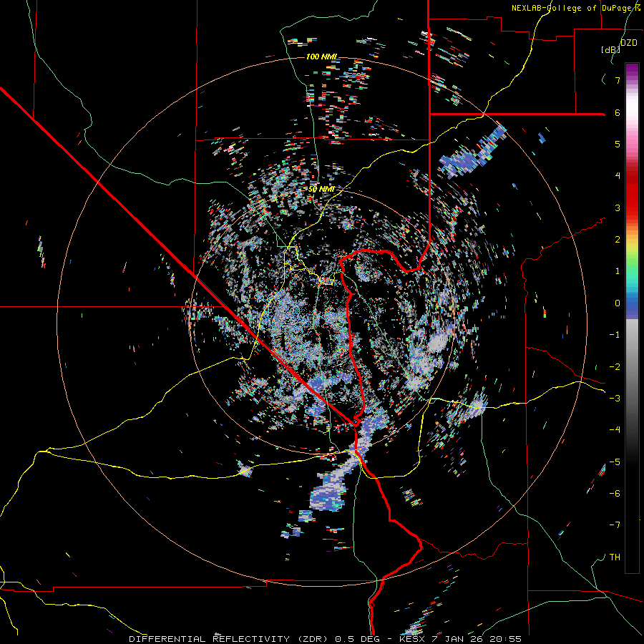This screenshot has height=644, width=644.
Task: Click the -5 value on color scale
Action: pyautogui.click(x=615, y=462)
